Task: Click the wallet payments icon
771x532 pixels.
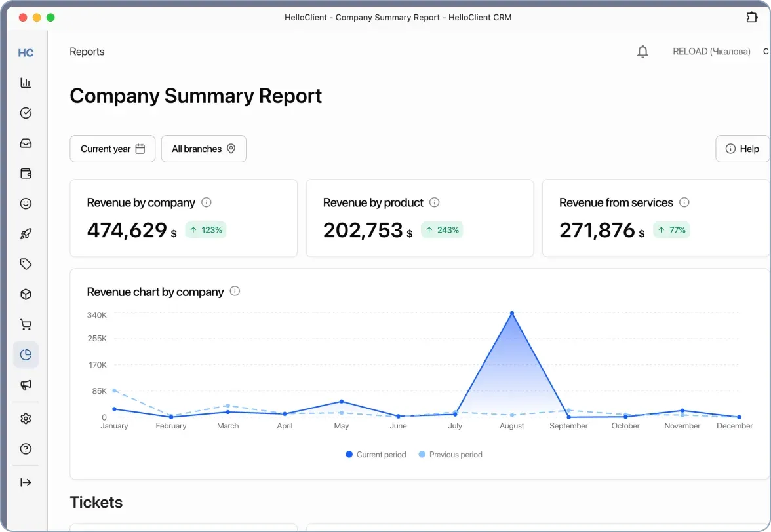Action: 26,173
